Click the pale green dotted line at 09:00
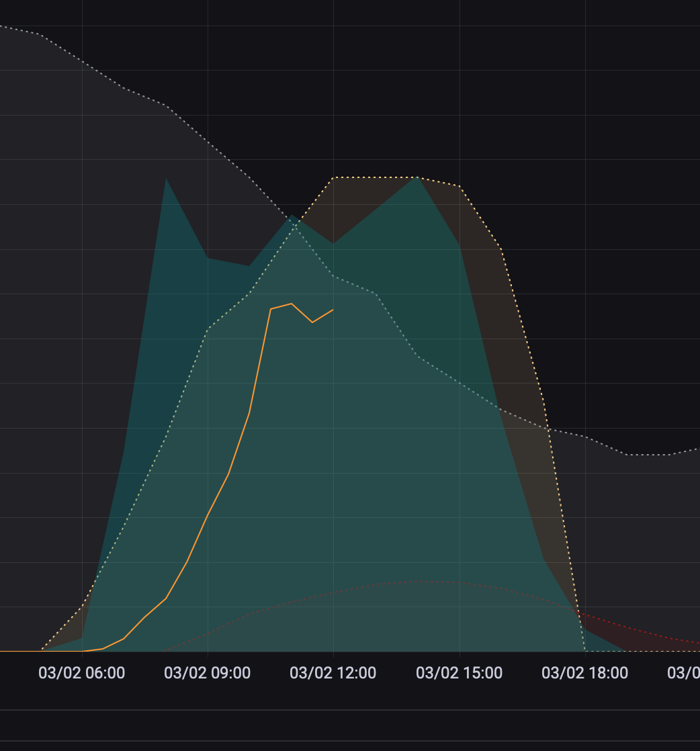Viewport: 700px width, 751px height. [208, 329]
